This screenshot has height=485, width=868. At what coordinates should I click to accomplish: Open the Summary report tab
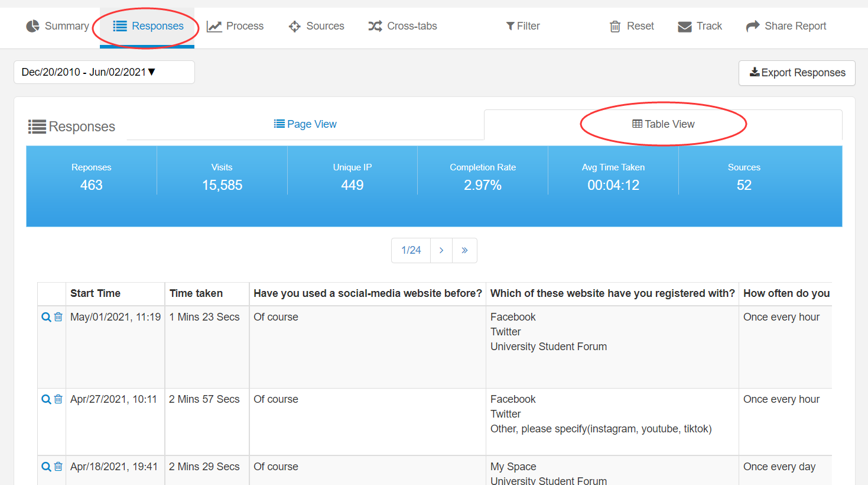click(57, 26)
